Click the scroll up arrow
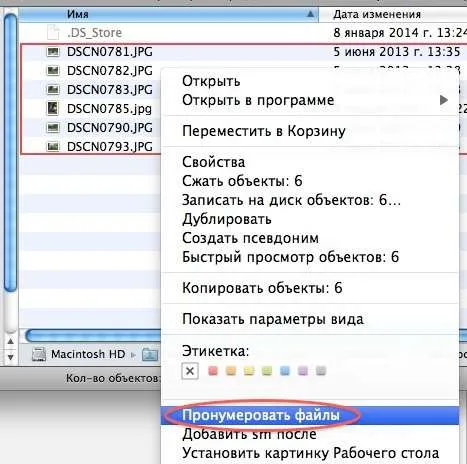The image size is (467, 464). [x=10, y=341]
